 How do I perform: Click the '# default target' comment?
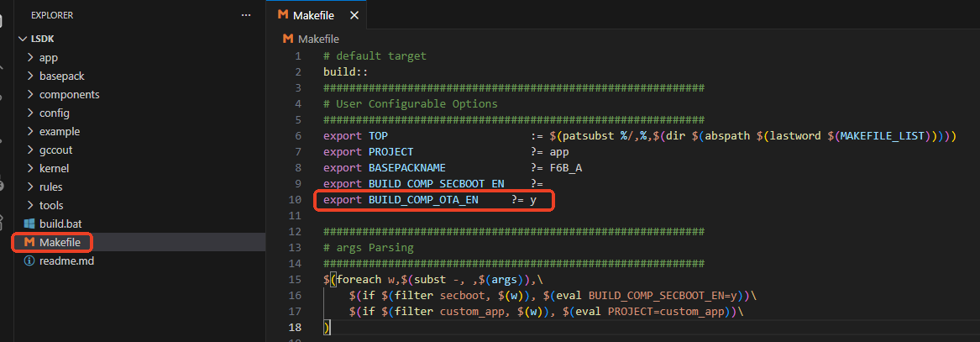coord(375,55)
